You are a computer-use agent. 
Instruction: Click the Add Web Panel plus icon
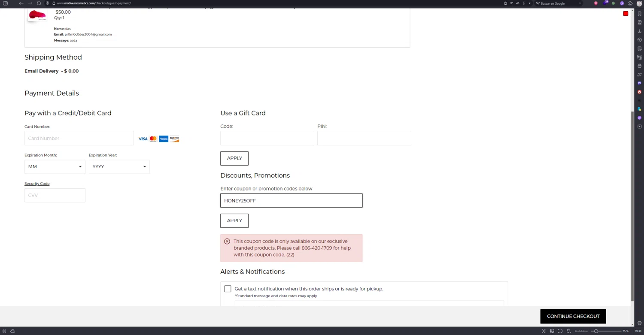(639, 127)
